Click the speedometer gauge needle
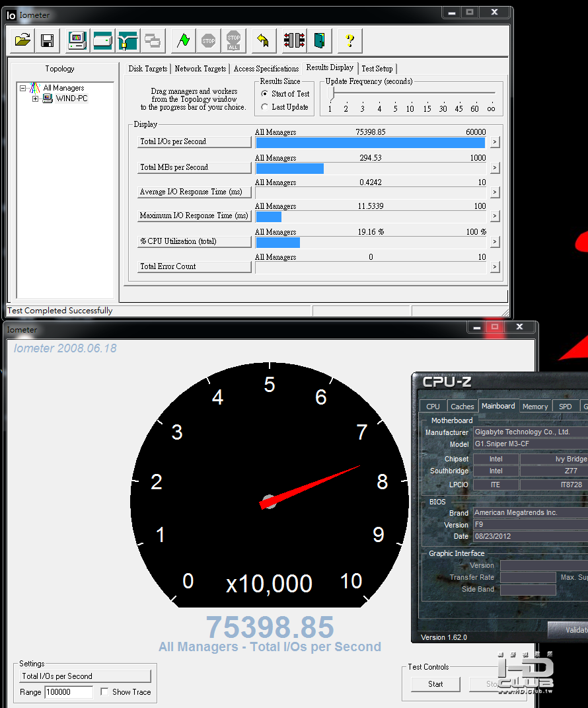Viewport: 588px width, 708px height. tap(310, 487)
